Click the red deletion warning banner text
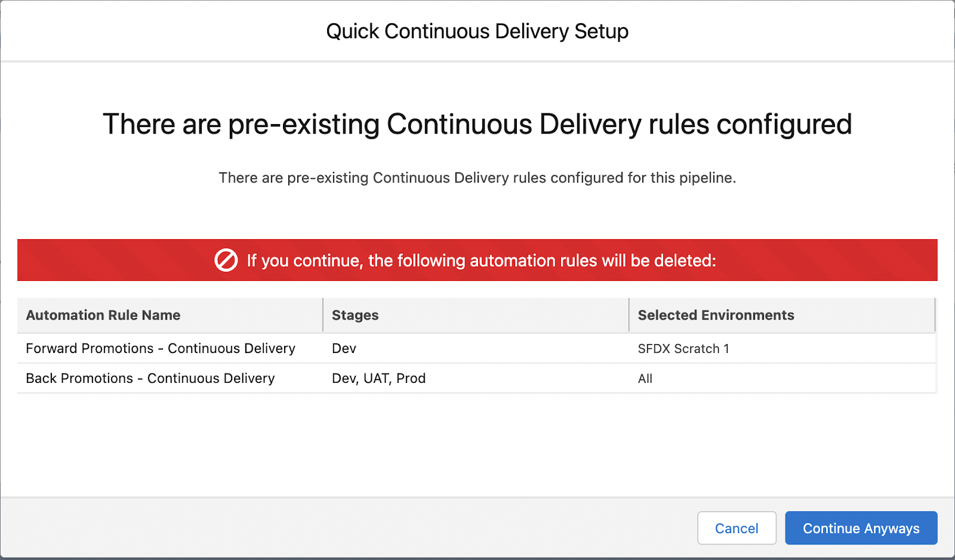This screenshot has height=560, width=955. click(481, 261)
